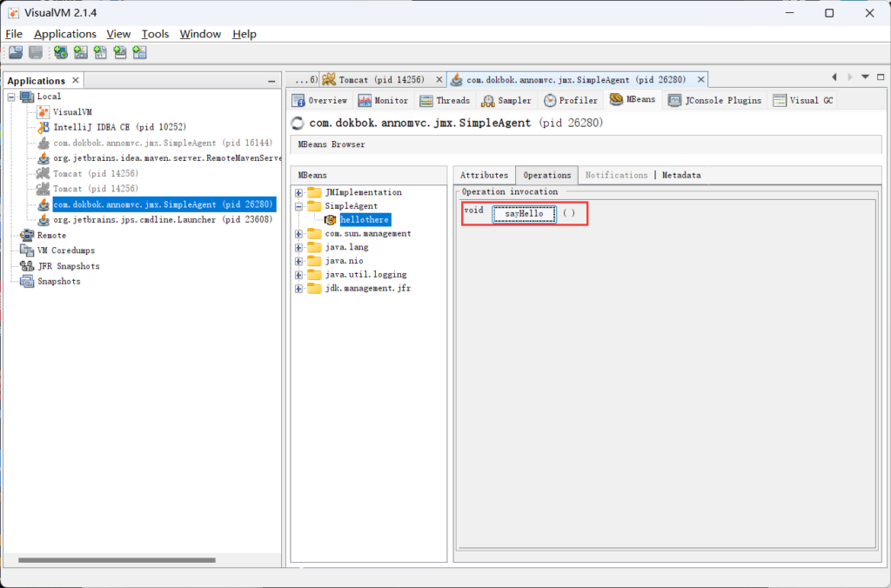Screen dimensions: 891x588
Task: Expand the jdk.management.jfr node
Action: tap(298, 289)
